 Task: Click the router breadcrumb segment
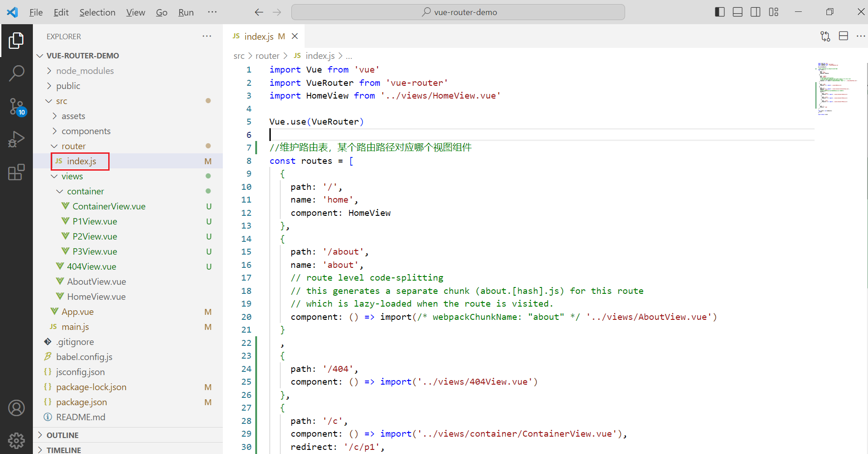[x=267, y=56]
